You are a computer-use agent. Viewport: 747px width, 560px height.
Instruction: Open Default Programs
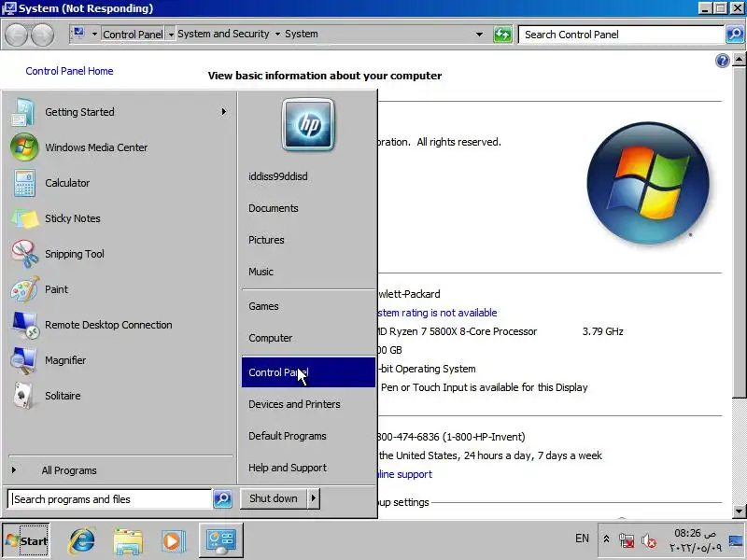coord(288,436)
